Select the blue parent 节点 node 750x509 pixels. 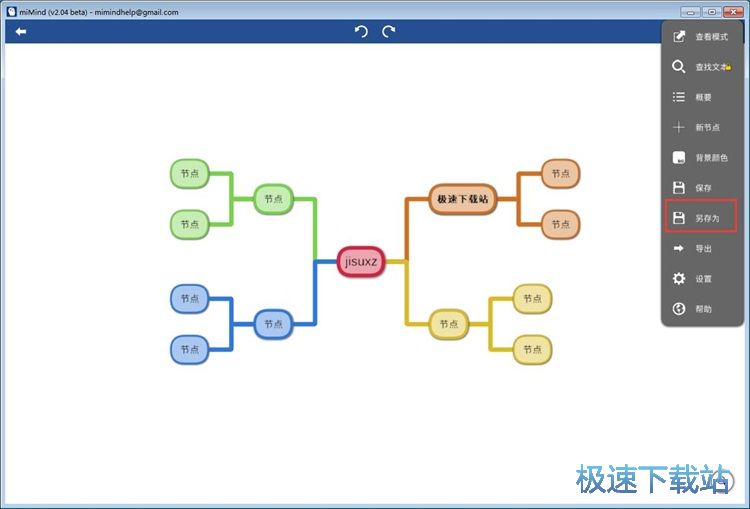pos(274,324)
